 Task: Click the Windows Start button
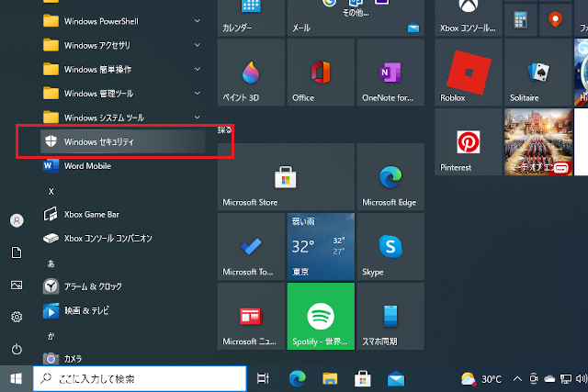(17, 379)
